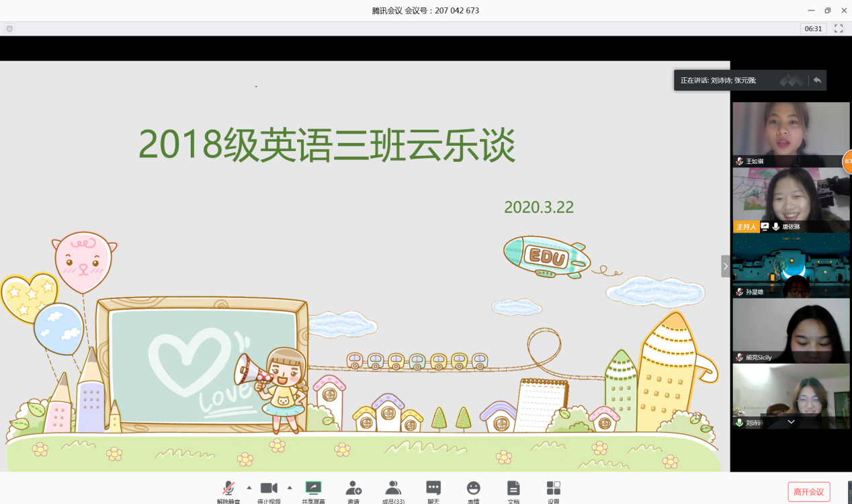Open the 表情 emoji reactions icon
The width and height of the screenshot is (852, 504).
[474, 489]
